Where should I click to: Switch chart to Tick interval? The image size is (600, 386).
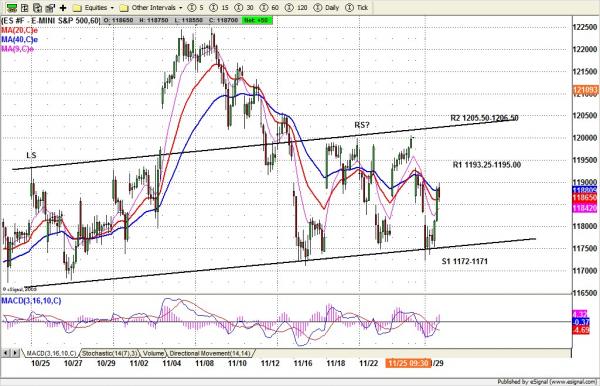(357, 7)
